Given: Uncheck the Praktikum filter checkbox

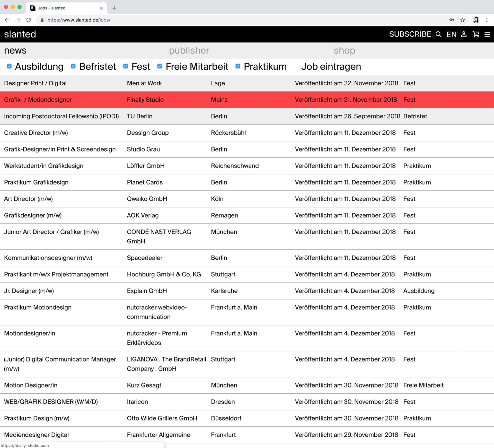Looking at the screenshot, I should [x=238, y=66].
